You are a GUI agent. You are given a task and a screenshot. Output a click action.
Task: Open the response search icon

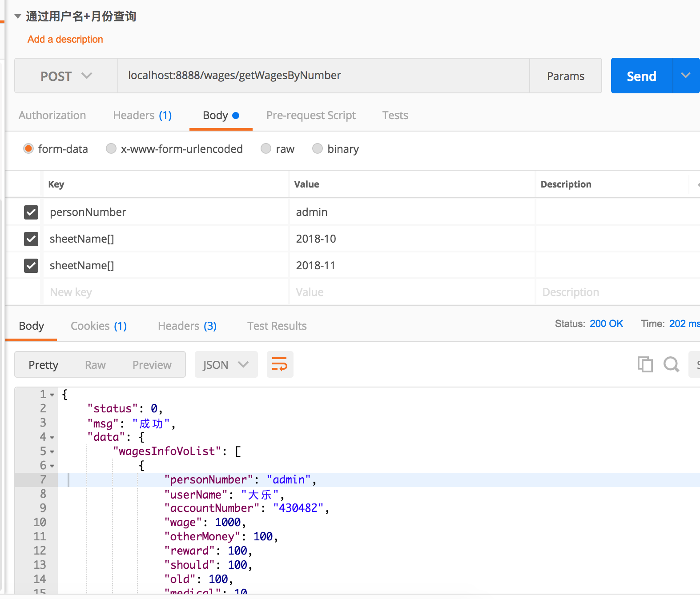click(672, 364)
